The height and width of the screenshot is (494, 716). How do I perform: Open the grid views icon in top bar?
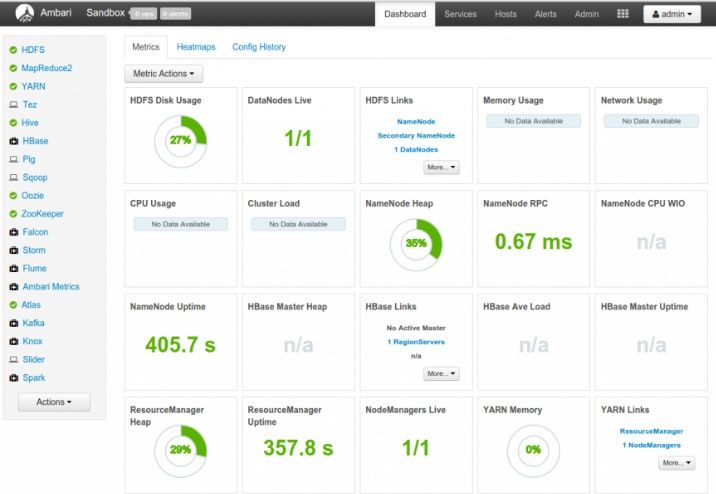pyautogui.click(x=622, y=14)
